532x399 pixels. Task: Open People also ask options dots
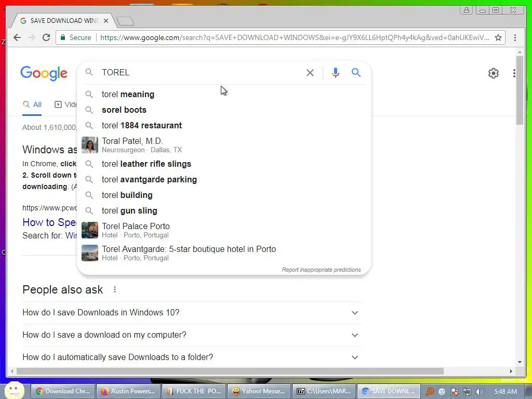115,289
